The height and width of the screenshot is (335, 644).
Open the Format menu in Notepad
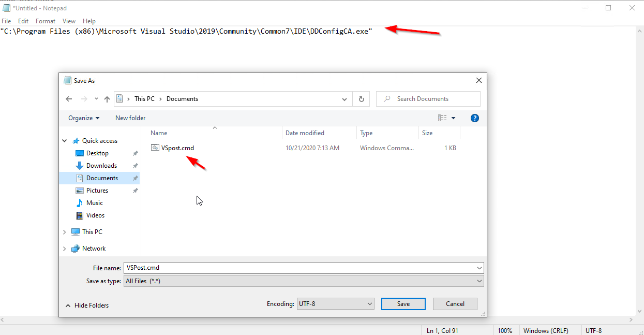(46, 21)
